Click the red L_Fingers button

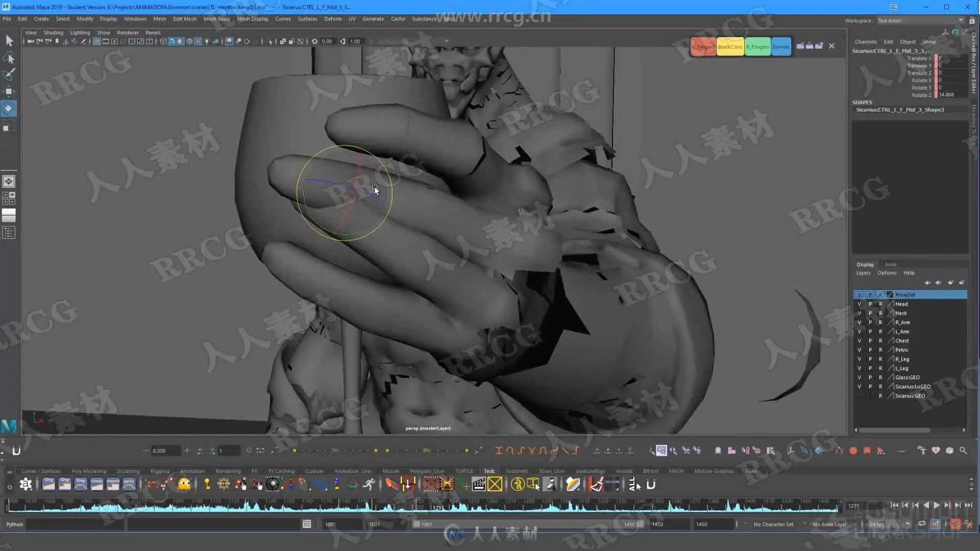click(703, 46)
